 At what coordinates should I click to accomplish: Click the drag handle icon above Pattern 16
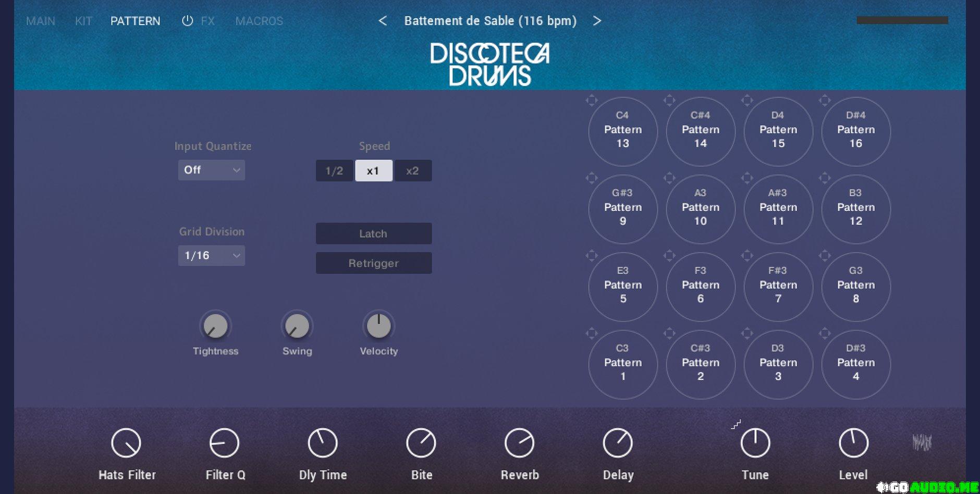(x=825, y=100)
